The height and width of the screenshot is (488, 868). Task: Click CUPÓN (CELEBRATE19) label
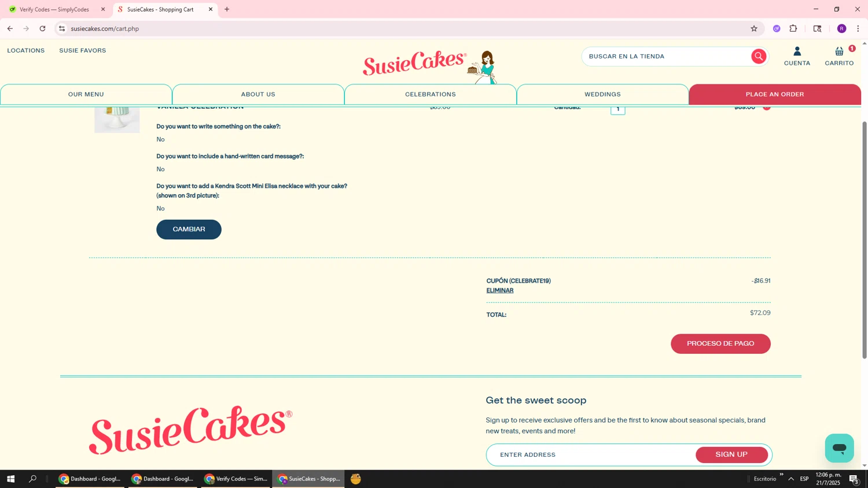click(518, 281)
